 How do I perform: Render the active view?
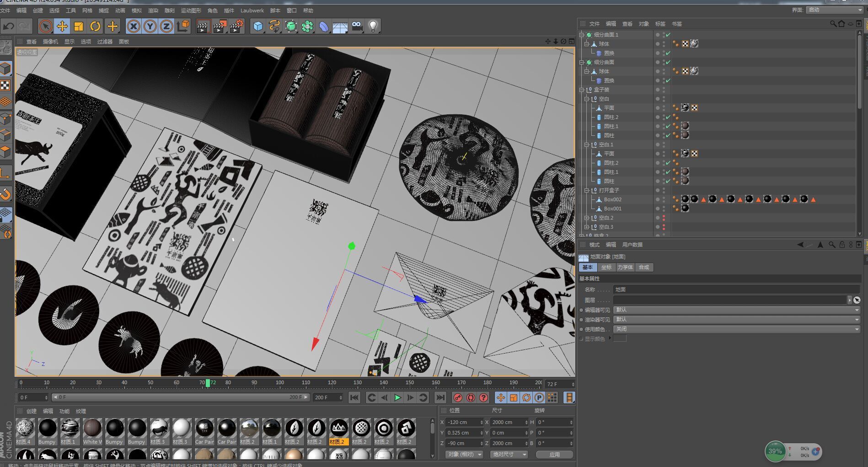203,26
